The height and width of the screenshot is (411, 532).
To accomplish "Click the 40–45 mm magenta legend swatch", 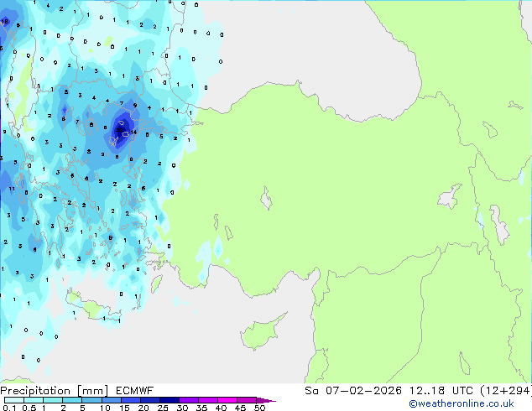I will pyautogui.click(x=227, y=400).
